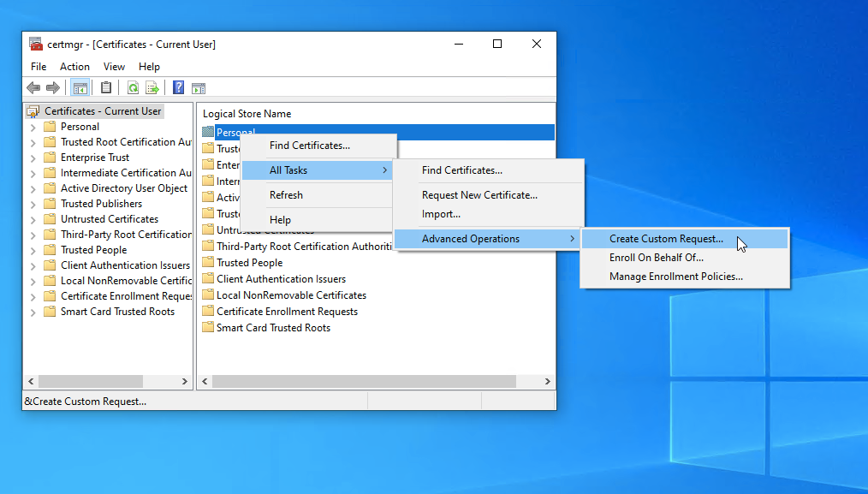The image size is (868, 494).
Task: Click the Show/Hide Action Pane icon
Action: point(199,86)
